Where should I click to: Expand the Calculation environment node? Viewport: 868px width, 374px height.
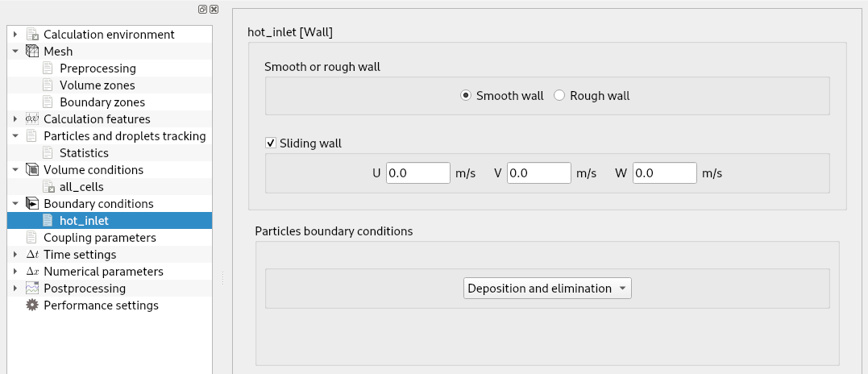[15, 35]
